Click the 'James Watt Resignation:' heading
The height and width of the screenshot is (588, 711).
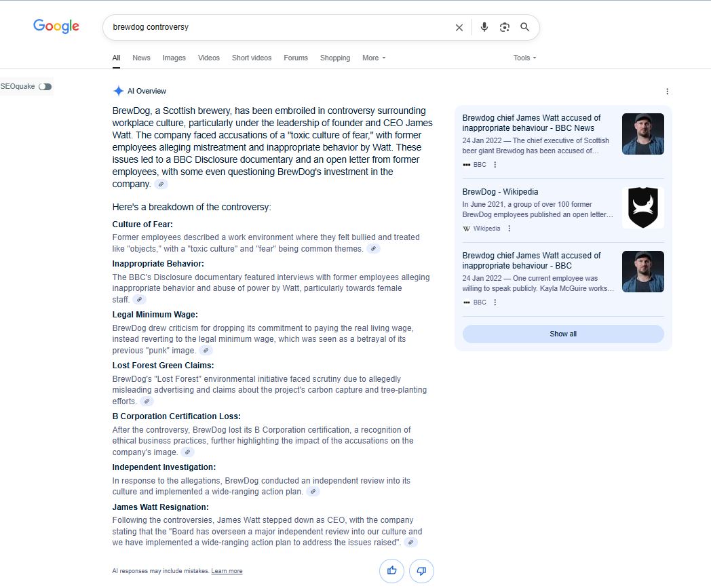[161, 507]
